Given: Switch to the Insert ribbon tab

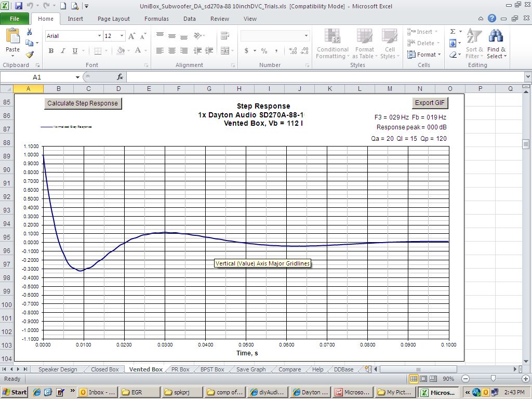Looking at the screenshot, I should click(75, 19).
